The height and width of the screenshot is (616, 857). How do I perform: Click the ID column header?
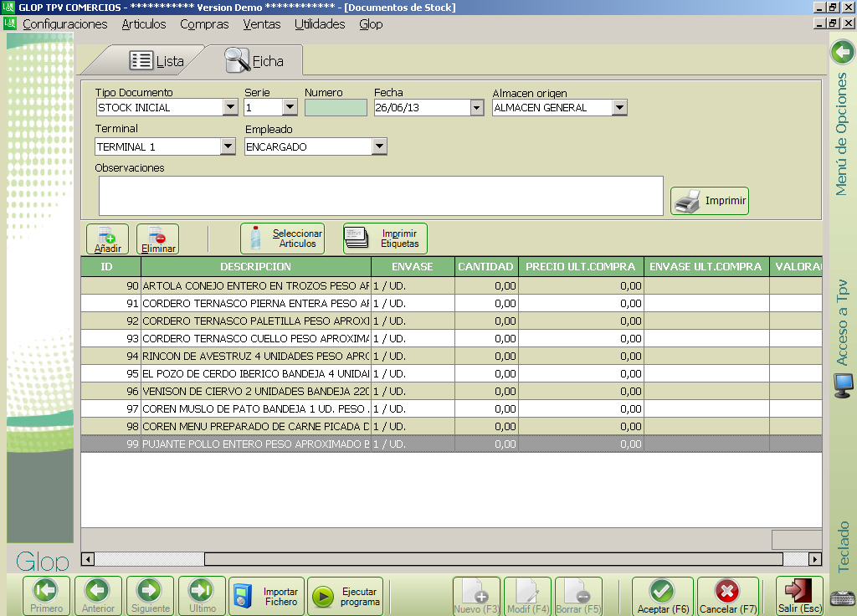tap(111, 267)
